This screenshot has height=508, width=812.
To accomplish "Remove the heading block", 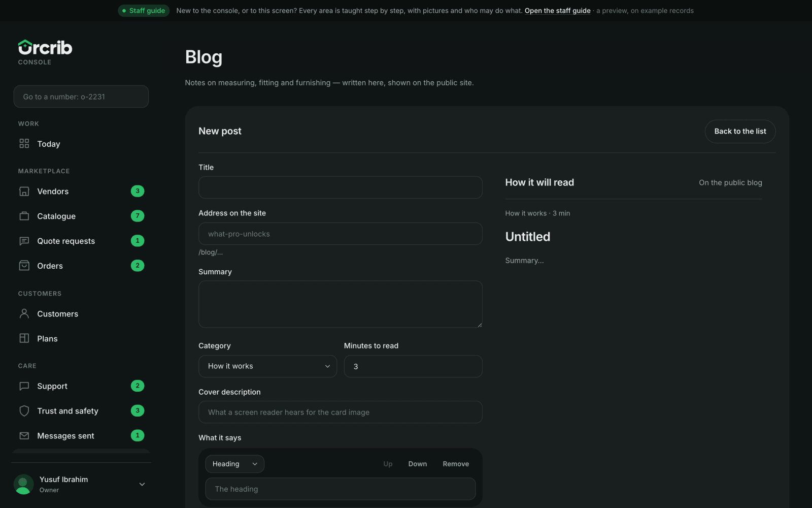I will [x=456, y=464].
